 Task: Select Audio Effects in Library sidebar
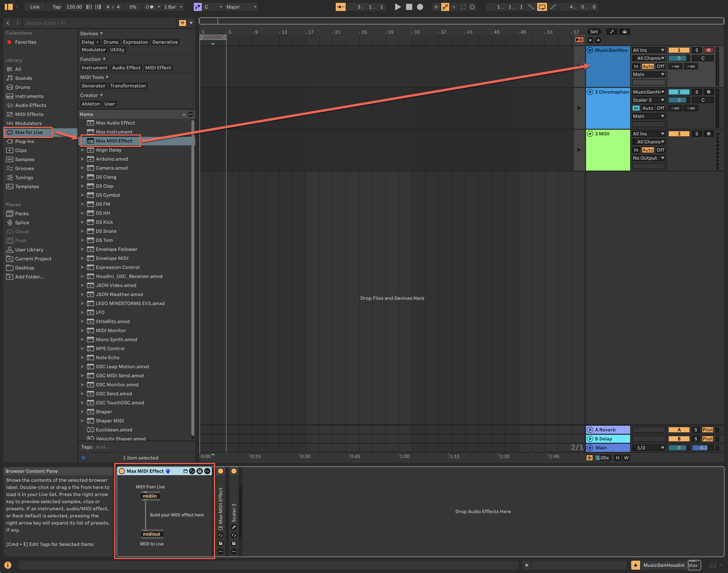click(x=31, y=105)
